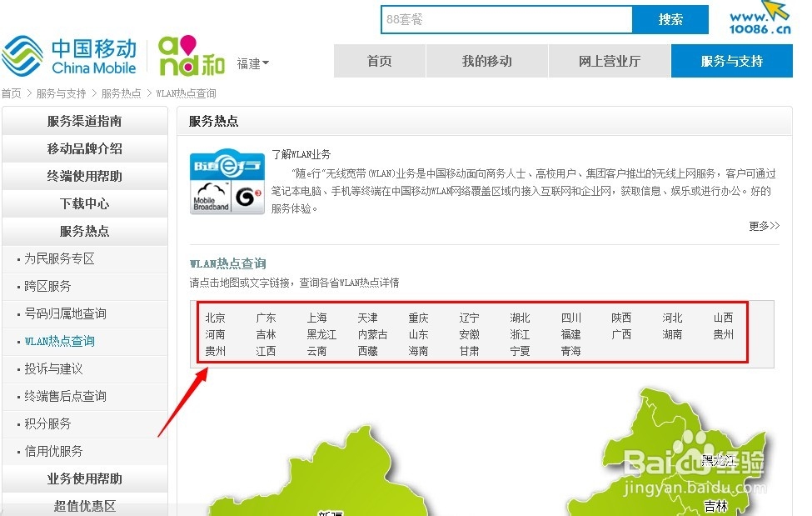Open the 内蒙古 province link

click(372, 334)
